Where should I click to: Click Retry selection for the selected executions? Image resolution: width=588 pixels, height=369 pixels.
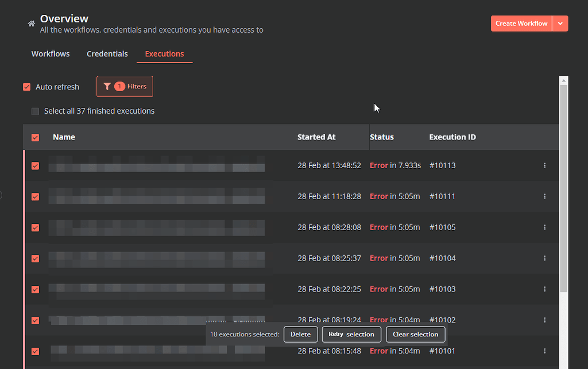tap(351, 334)
